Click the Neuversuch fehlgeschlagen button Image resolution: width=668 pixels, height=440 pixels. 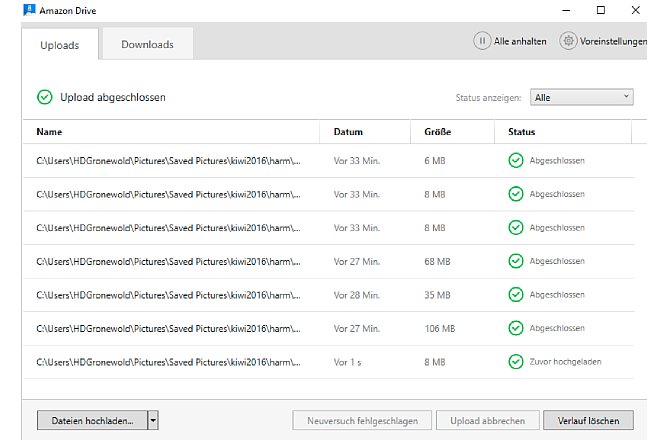click(362, 421)
